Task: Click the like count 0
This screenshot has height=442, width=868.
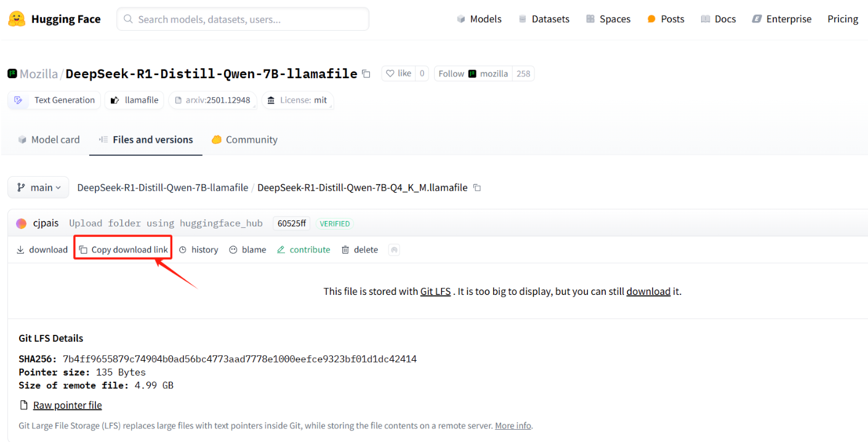Action: (x=422, y=74)
